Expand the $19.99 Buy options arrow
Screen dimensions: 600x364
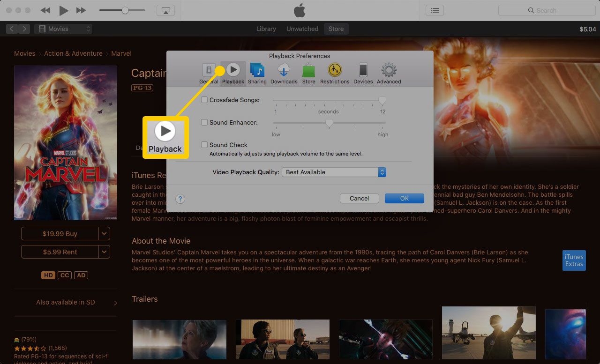point(104,233)
